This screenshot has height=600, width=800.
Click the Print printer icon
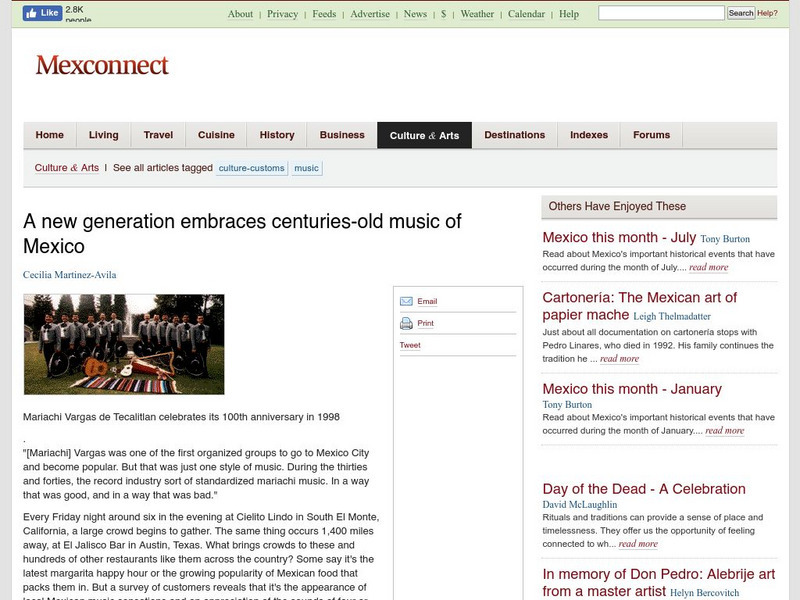click(406, 323)
